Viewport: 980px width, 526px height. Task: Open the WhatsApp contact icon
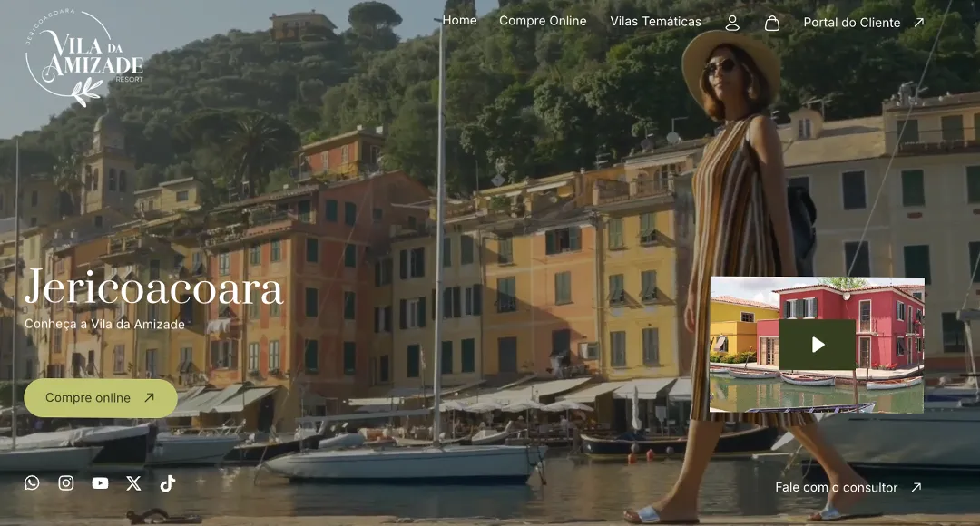(32, 483)
